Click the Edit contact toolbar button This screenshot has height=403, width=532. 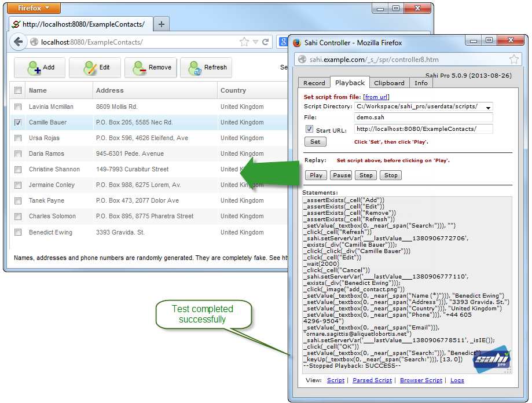(x=95, y=68)
